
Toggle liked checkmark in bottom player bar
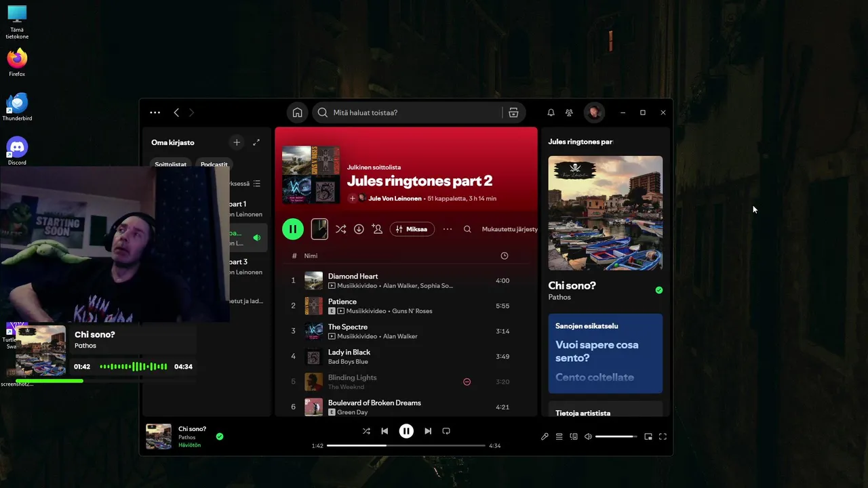point(220,436)
